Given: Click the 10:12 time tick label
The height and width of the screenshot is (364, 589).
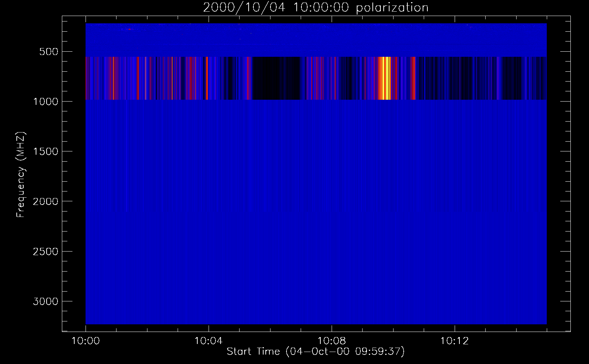Looking at the screenshot, I should coord(454,341).
